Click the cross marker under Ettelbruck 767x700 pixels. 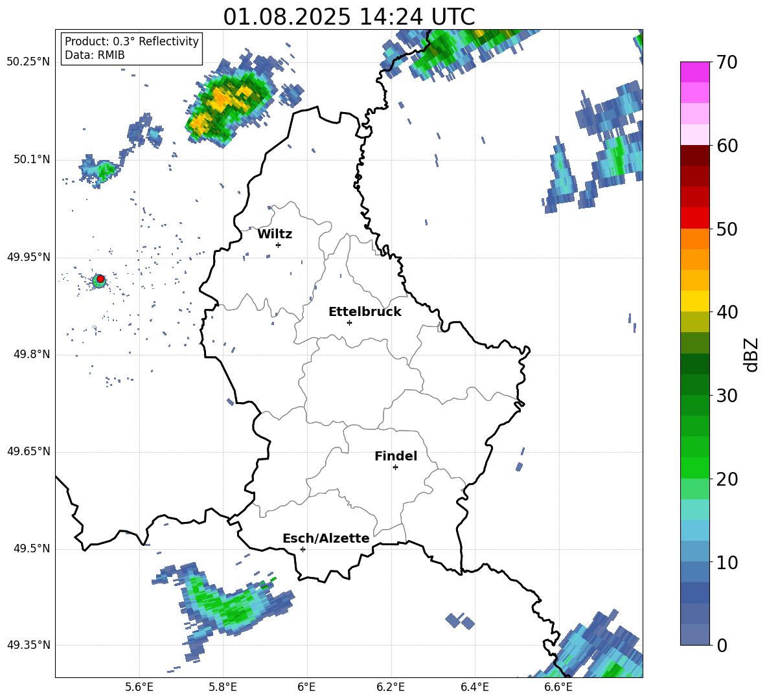(349, 322)
